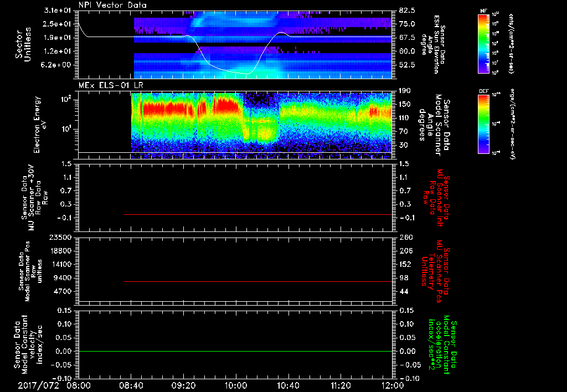Click the green zero line in velocity panel
Viewport: 567px width, 392px height.
click(x=235, y=351)
